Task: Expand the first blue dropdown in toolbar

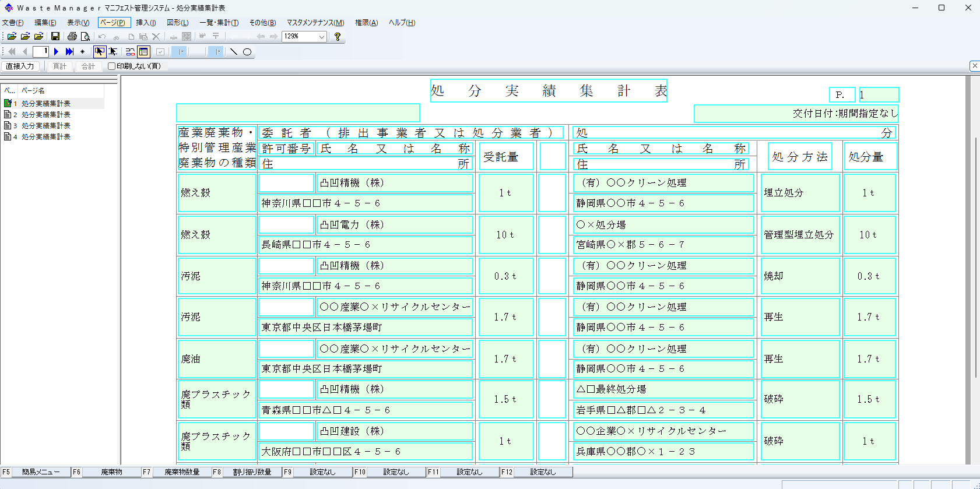Action: (182, 52)
